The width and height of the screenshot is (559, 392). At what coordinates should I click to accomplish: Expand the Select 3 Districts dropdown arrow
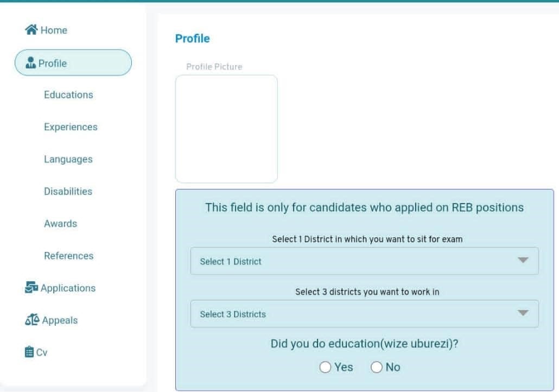[x=523, y=313]
